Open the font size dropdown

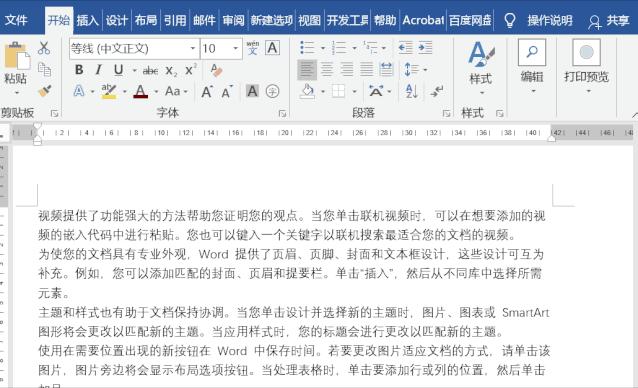[235, 49]
